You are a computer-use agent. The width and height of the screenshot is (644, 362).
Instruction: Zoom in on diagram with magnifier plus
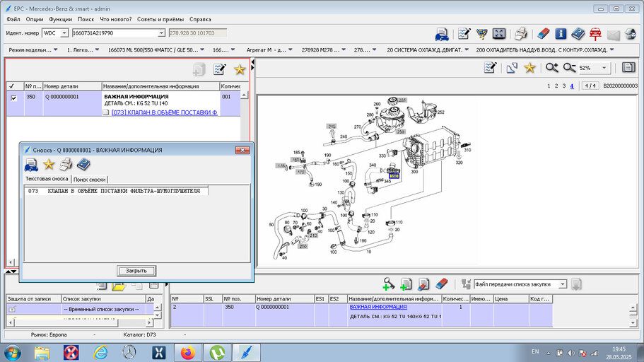pos(551,68)
